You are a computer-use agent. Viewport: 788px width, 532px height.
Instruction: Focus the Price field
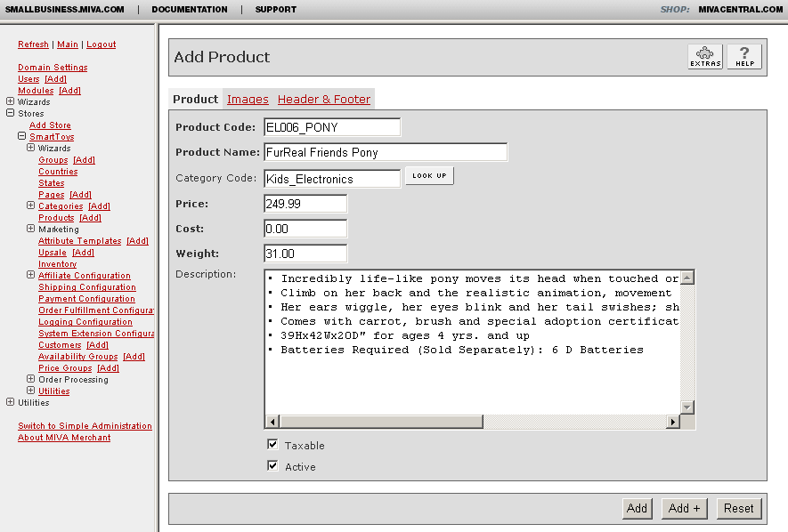(305, 204)
